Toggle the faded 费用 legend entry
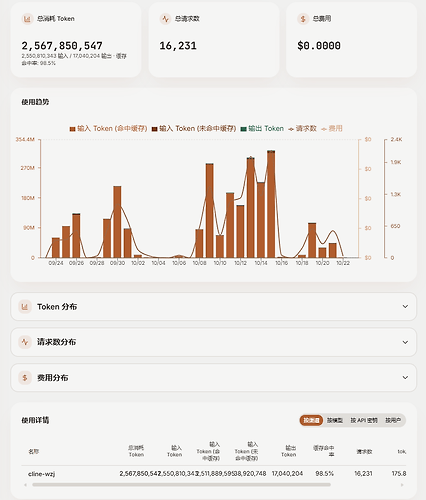The height and width of the screenshot is (500, 426). [332, 129]
